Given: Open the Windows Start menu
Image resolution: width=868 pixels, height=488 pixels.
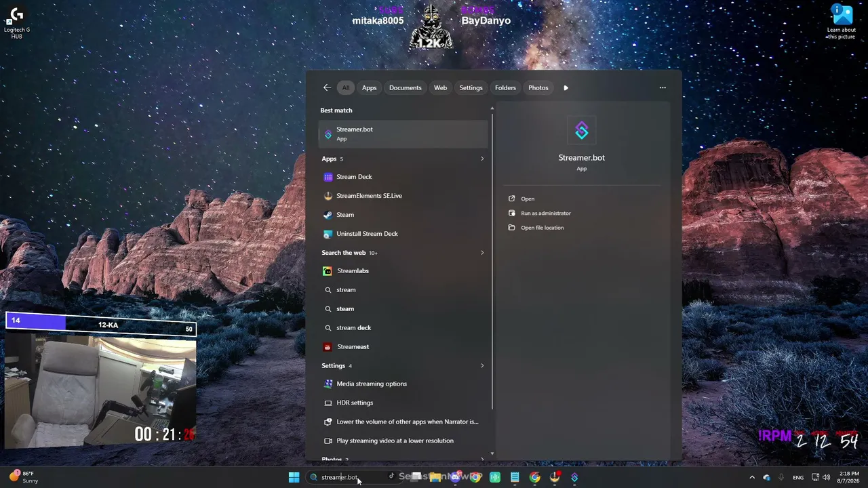Looking at the screenshot, I should point(294,477).
